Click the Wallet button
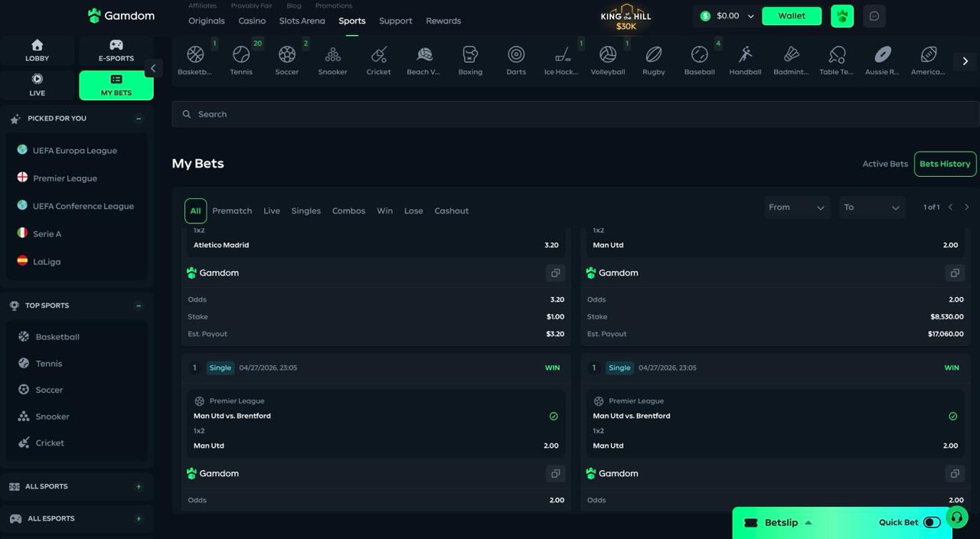This screenshot has height=539, width=980. (x=792, y=16)
